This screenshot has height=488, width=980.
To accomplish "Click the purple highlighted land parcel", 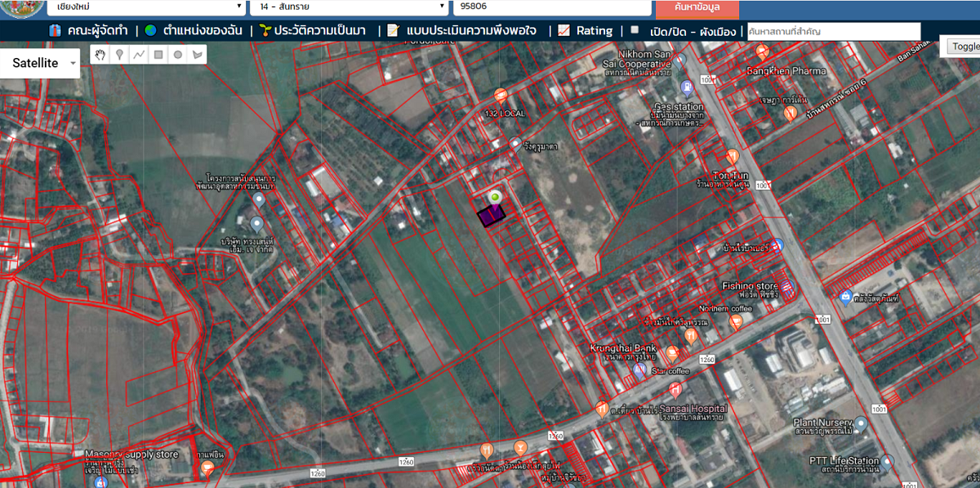I will 491,216.
